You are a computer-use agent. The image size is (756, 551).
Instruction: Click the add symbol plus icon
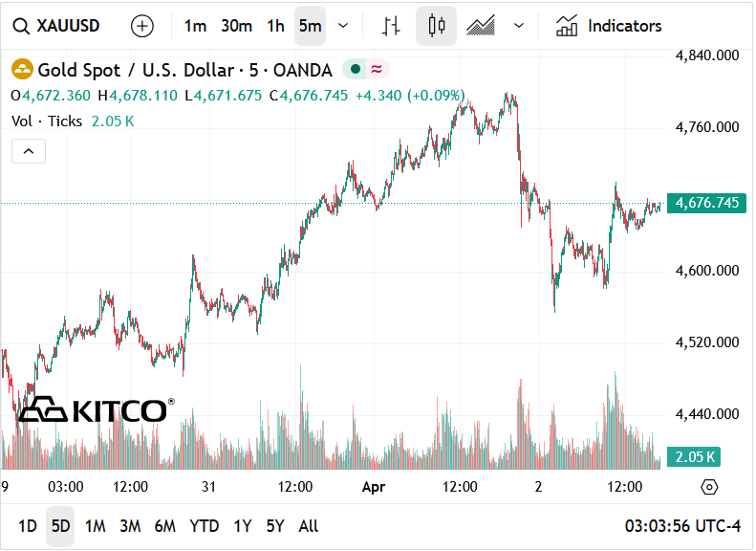141,26
